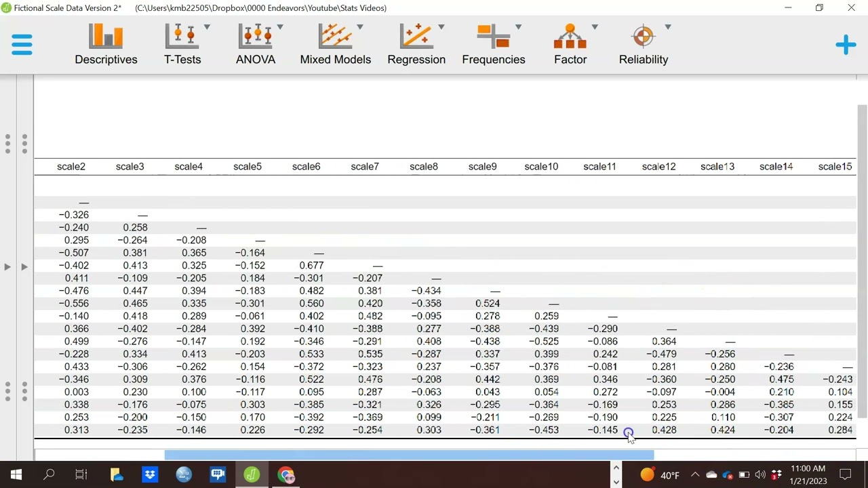Click the blue plus modules button

846,45
